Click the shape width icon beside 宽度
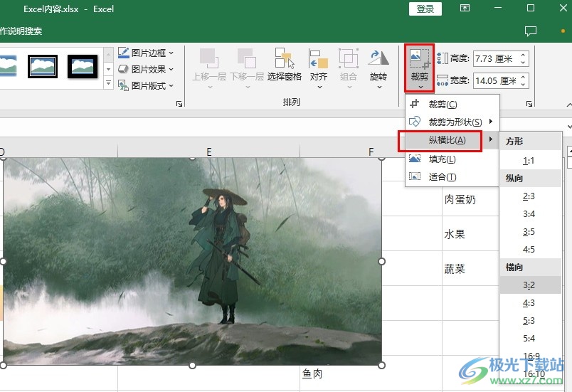572x392 pixels. point(442,80)
